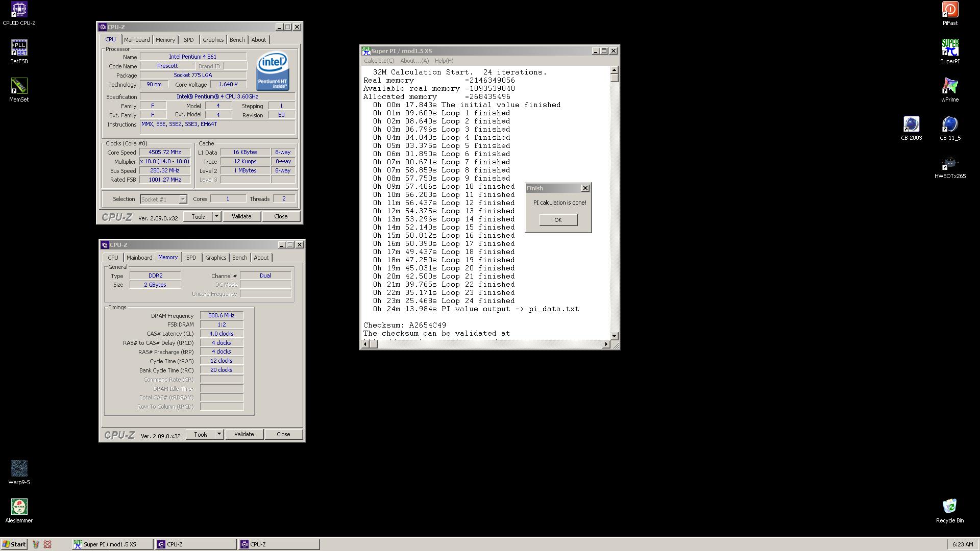Click the taskbar clock showing 6:23 AM
The image size is (980, 551).
click(x=962, y=544)
